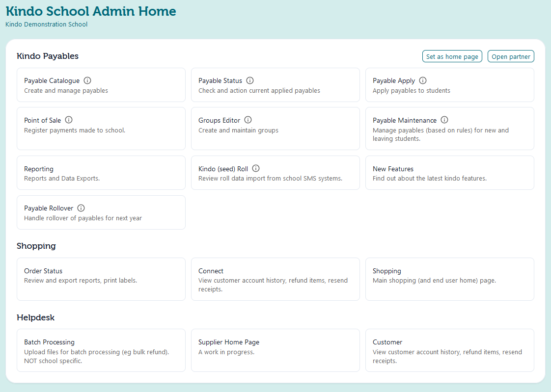Image resolution: width=551 pixels, height=392 pixels.
Task: Open the Reporting card
Action: pyautogui.click(x=101, y=173)
